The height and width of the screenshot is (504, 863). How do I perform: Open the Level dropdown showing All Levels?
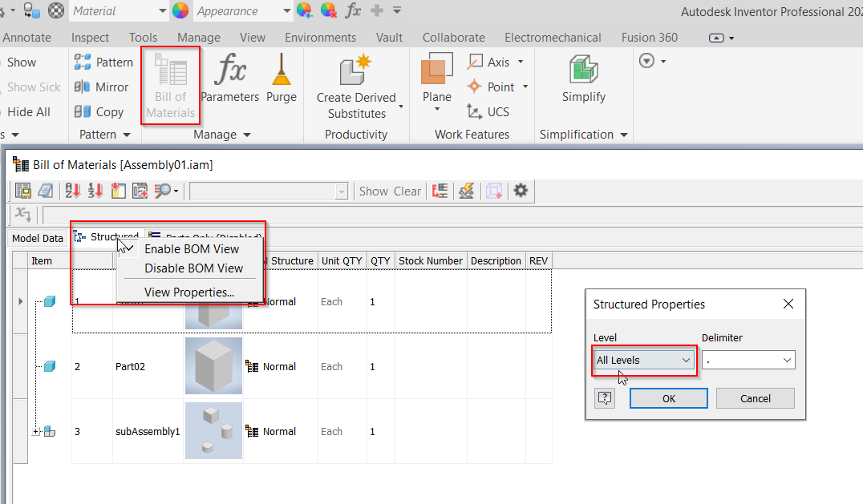pyautogui.click(x=643, y=360)
